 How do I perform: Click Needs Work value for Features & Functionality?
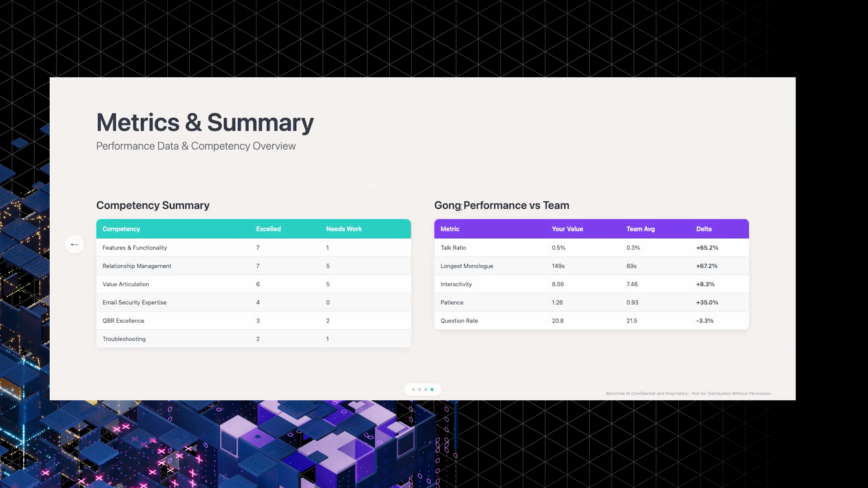(x=328, y=248)
